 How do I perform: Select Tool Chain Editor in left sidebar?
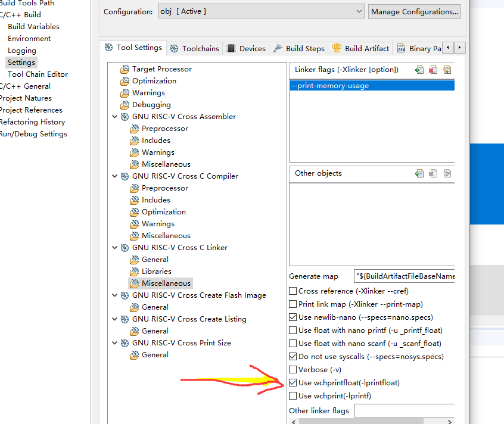tap(38, 74)
